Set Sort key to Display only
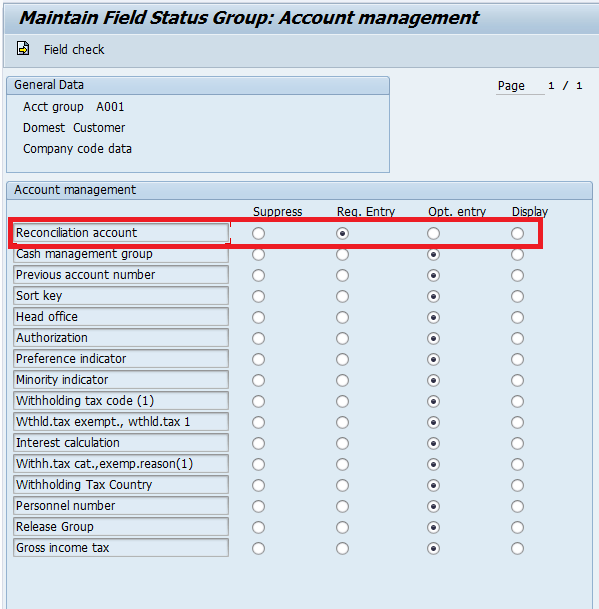This screenshot has width=599, height=609. pyautogui.click(x=517, y=296)
